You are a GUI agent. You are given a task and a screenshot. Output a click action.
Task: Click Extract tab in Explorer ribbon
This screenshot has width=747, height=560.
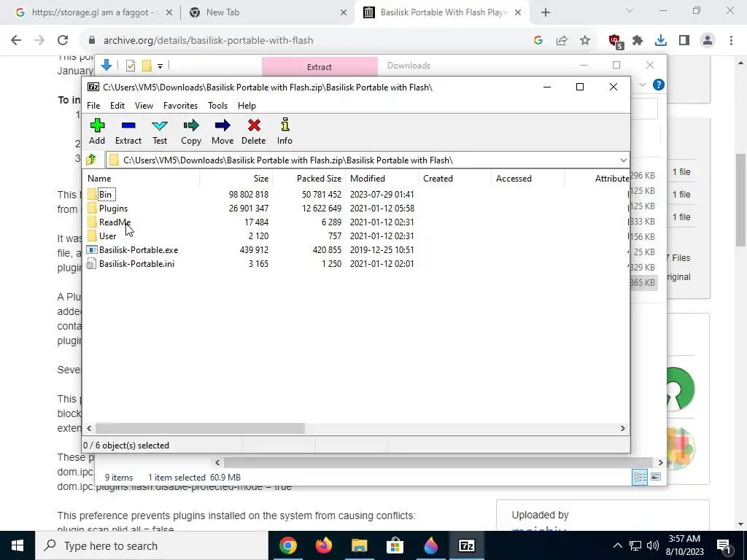coord(320,66)
